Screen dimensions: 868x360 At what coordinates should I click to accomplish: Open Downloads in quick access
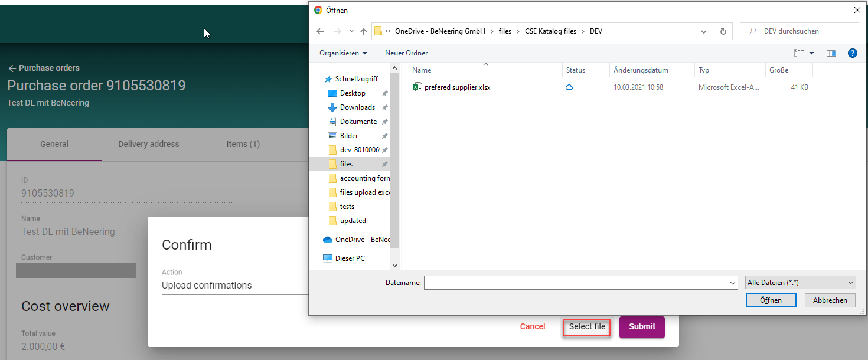(357, 107)
